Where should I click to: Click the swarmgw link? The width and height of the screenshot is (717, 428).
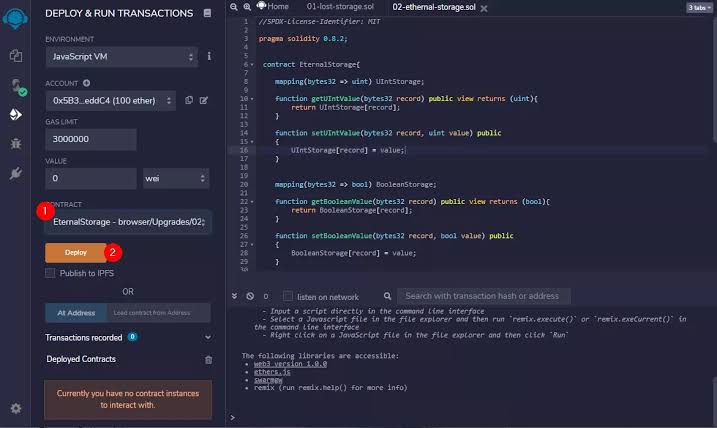pyautogui.click(x=268, y=380)
